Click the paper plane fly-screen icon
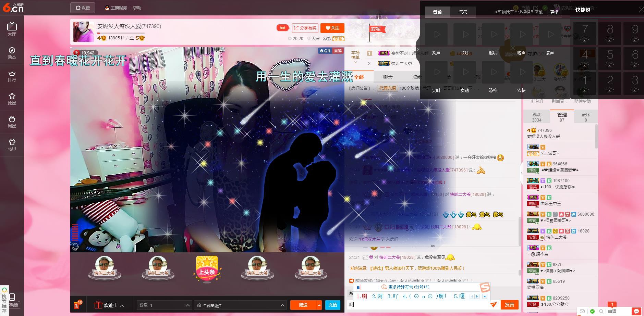 click(494, 304)
